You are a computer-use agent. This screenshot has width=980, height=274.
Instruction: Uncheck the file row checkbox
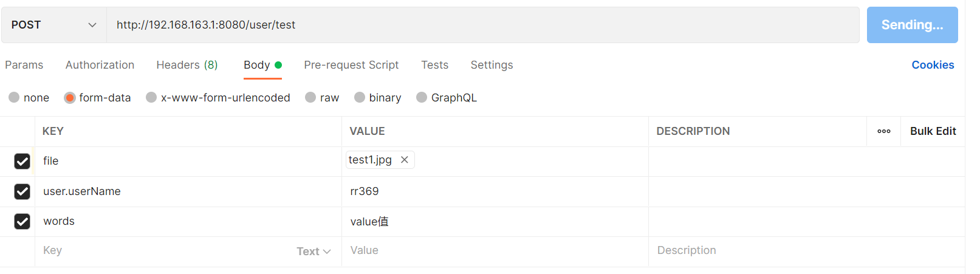pos(22,161)
